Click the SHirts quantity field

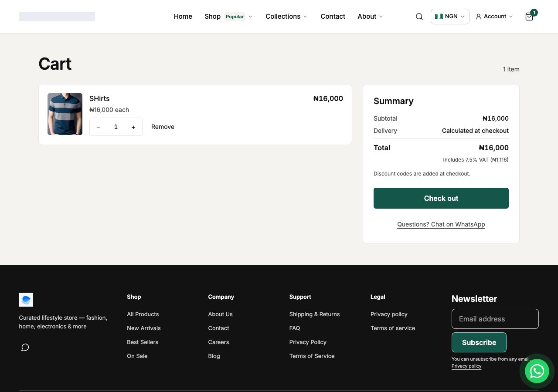point(116,127)
